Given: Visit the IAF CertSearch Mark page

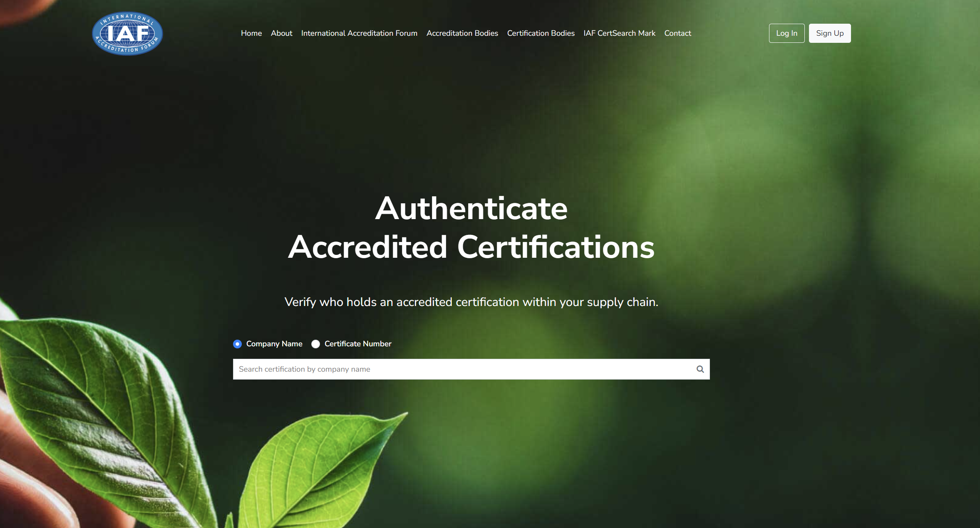Looking at the screenshot, I should pyautogui.click(x=619, y=33).
